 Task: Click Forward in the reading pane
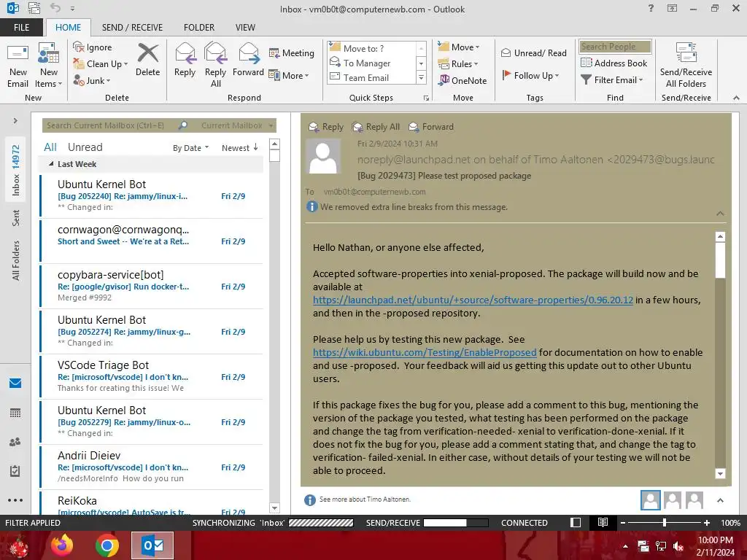(x=431, y=127)
